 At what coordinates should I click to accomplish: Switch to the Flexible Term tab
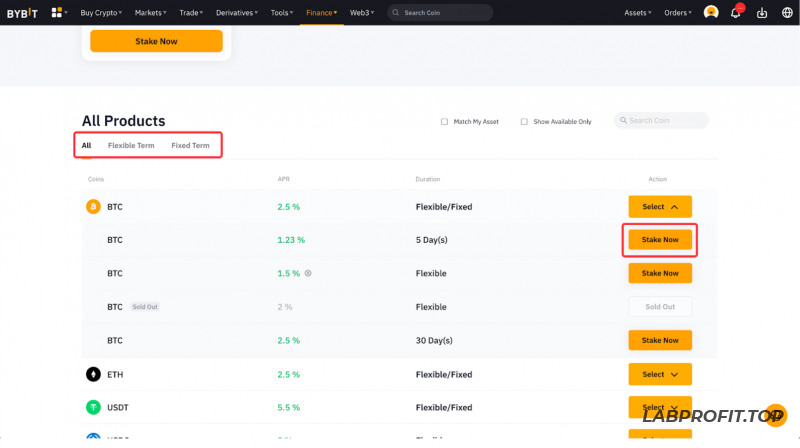[x=131, y=146]
